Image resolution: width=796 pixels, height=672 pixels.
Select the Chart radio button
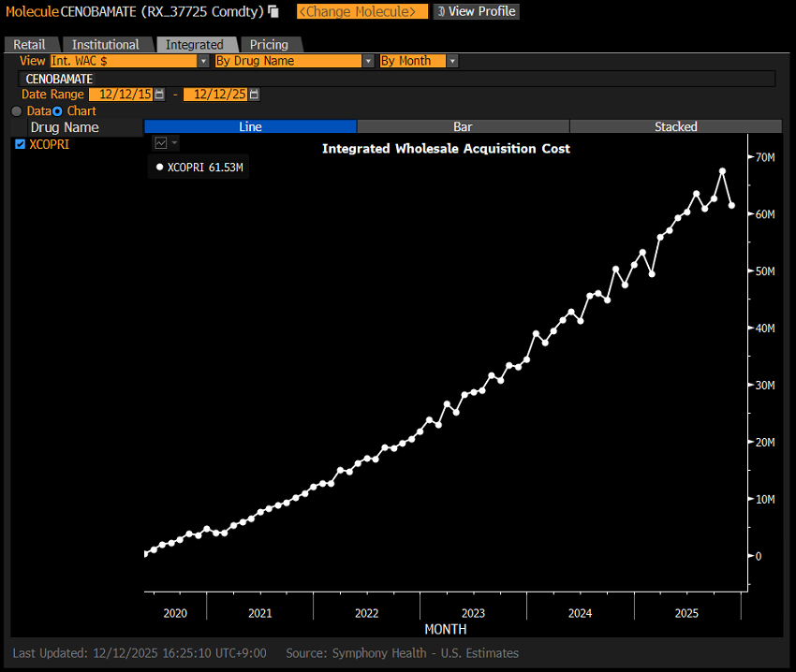[57, 111]
